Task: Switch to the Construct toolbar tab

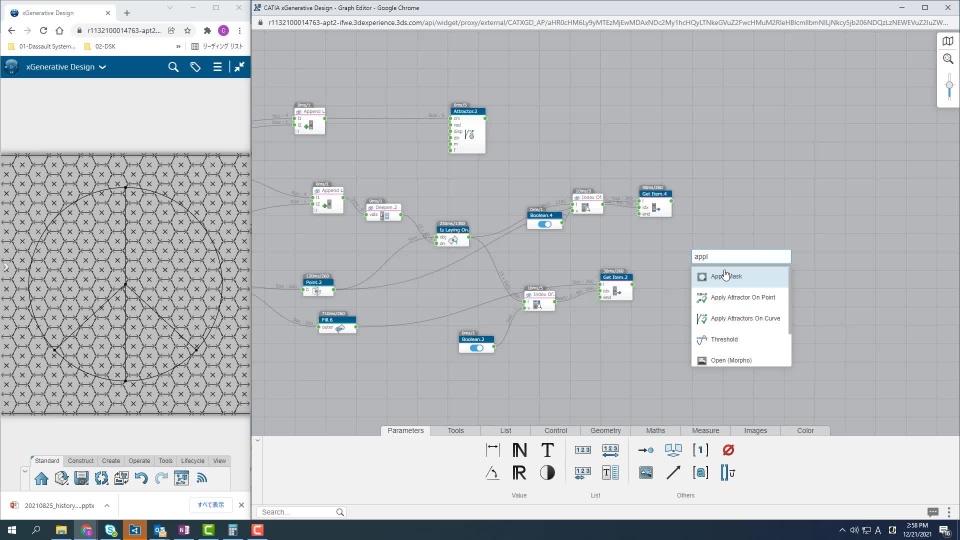Action: [80, 460]
